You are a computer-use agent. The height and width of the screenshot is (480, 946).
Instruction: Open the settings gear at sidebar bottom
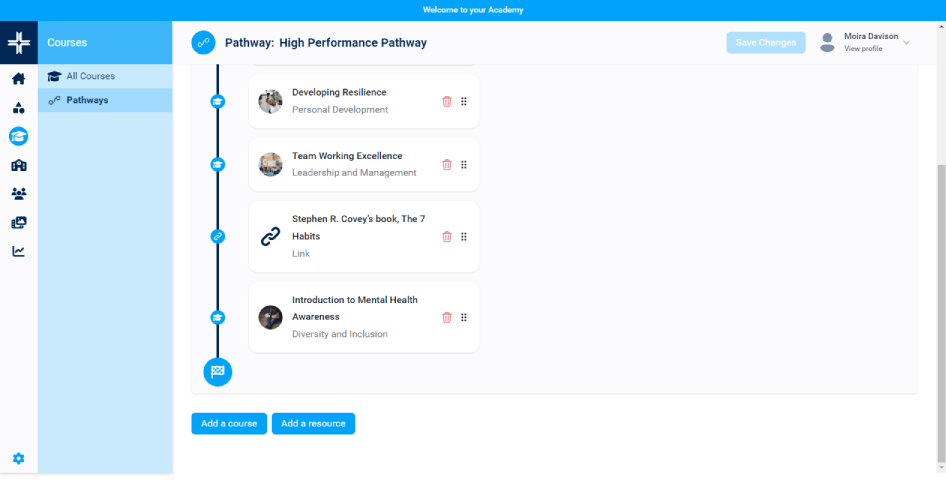click(18, 459)
